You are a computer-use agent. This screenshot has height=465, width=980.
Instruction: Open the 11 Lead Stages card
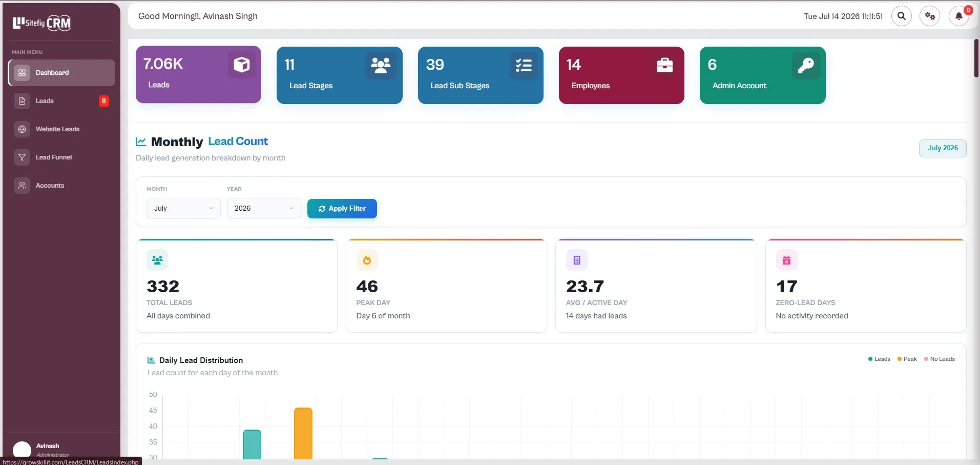(x=340, y=75)
